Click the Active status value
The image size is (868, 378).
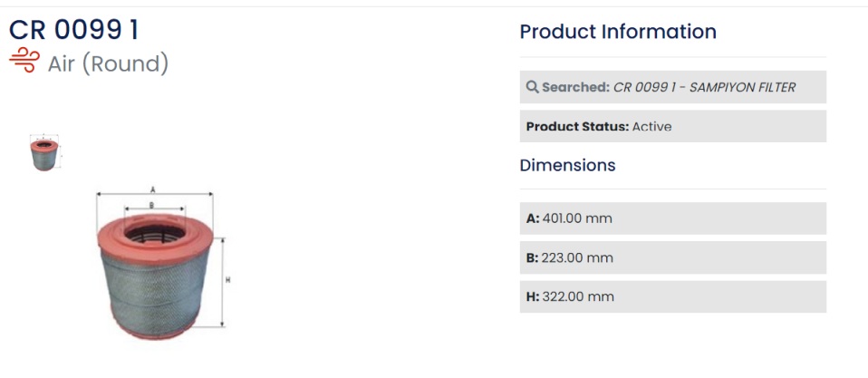point(651,127)
